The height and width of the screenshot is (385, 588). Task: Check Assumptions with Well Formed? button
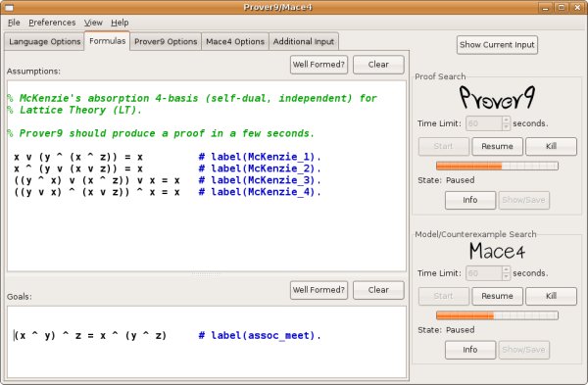[318, 65]
